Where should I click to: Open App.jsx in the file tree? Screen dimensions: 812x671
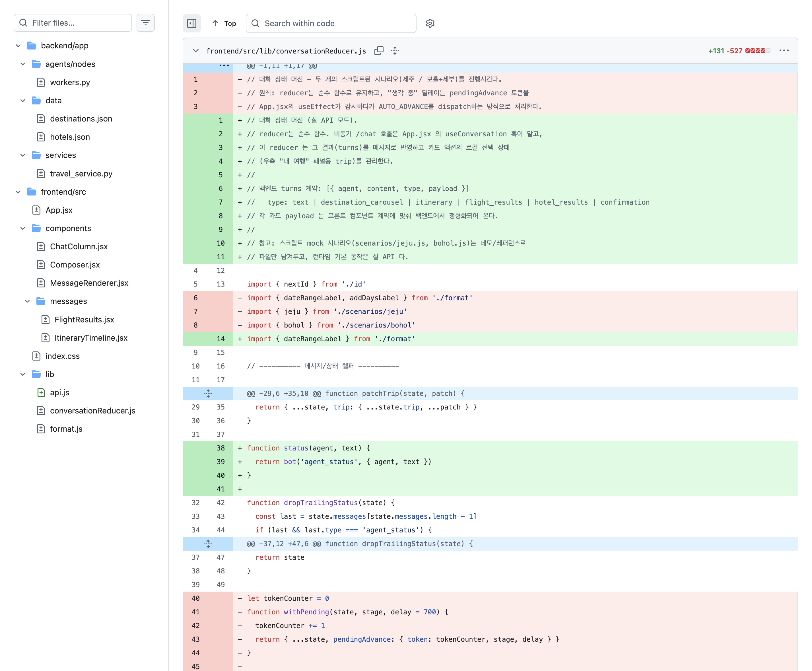[x=59, y=210]
